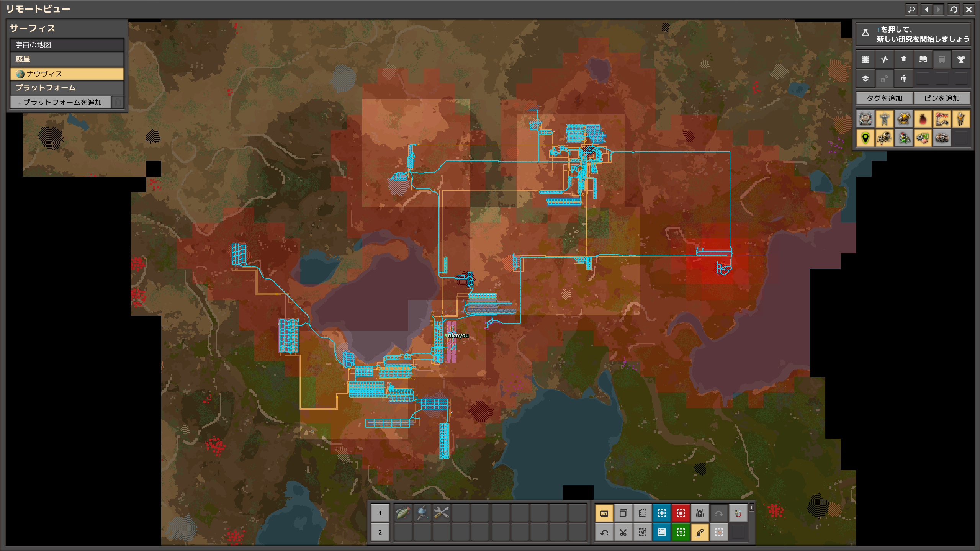Open the blueprint library button
The image size is (980, 551).
[865, 59]
